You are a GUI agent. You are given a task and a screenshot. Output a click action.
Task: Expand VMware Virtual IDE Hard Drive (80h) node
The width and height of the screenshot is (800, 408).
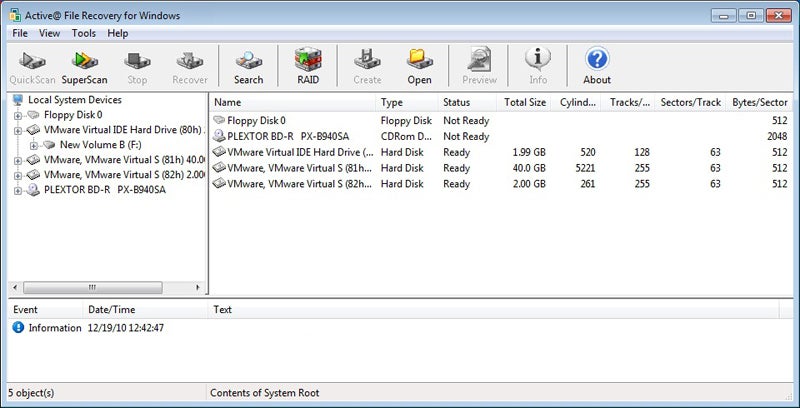(18, 131)
